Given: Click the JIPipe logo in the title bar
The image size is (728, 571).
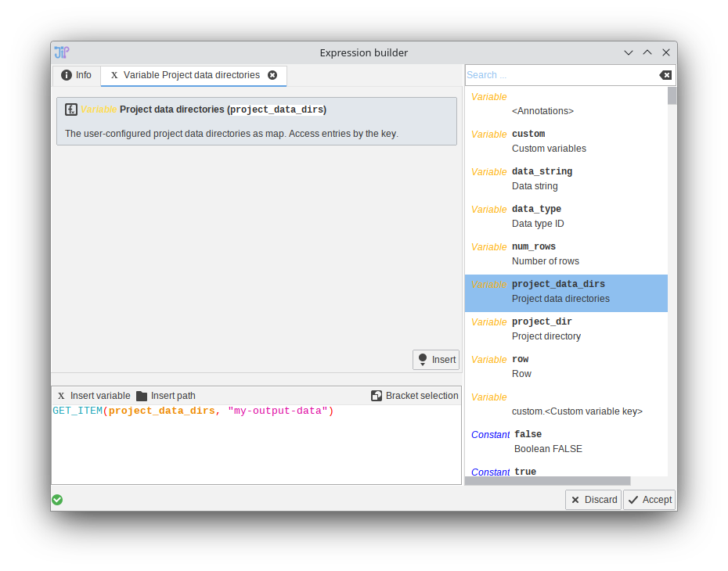Looking at the screenshot, I should coord(62,52).
